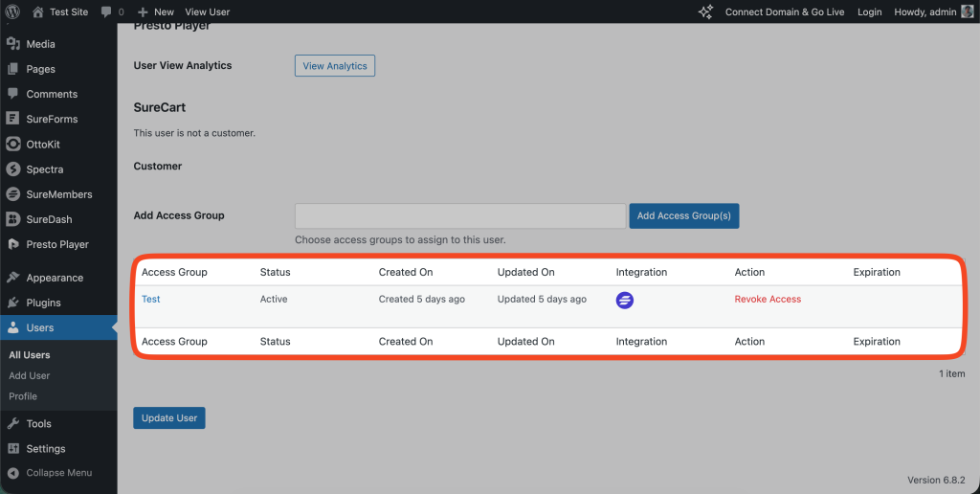Click the admin avatar thumbnail
This screenshot has height=494, width=980.
coord(968,11)
